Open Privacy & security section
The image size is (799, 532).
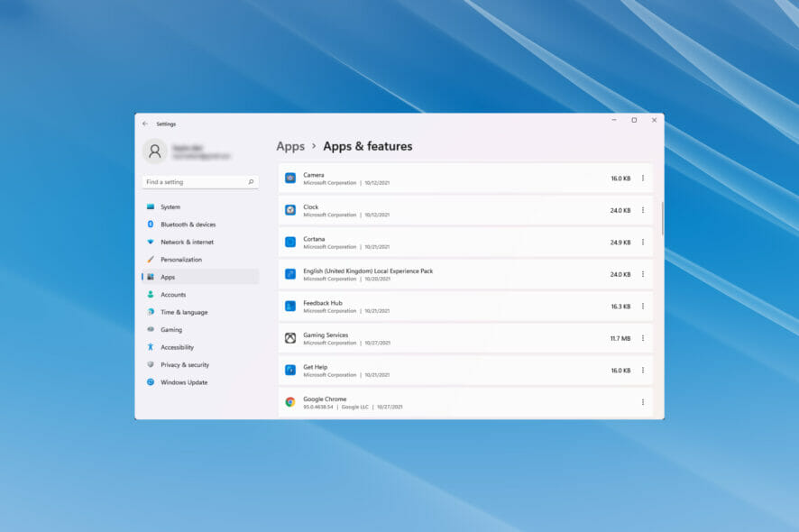pyautogui.click(x=185, y=365)
